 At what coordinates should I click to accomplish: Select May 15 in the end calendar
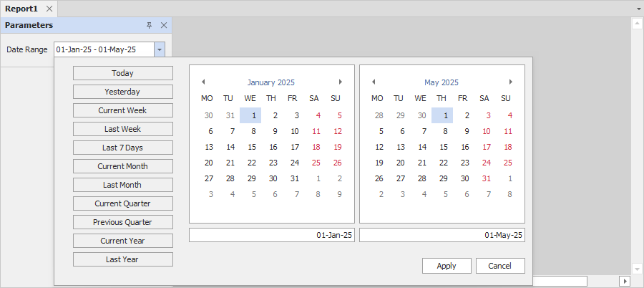click(444, 147)
